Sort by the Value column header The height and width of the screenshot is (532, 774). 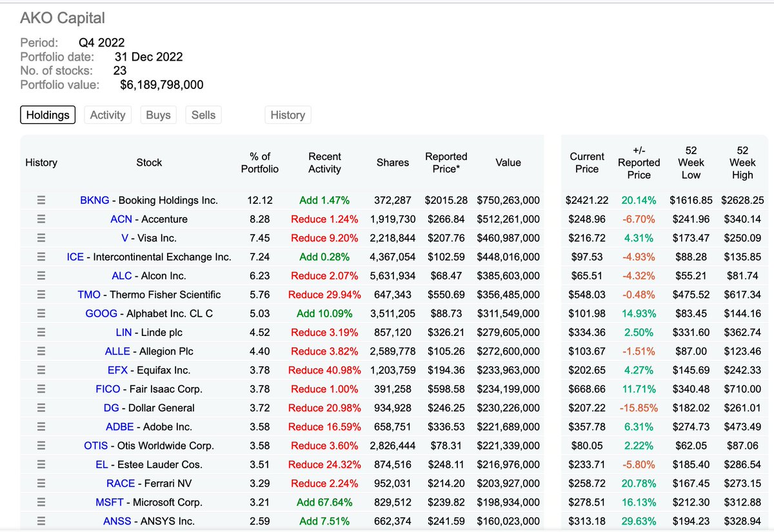point(508,163)
